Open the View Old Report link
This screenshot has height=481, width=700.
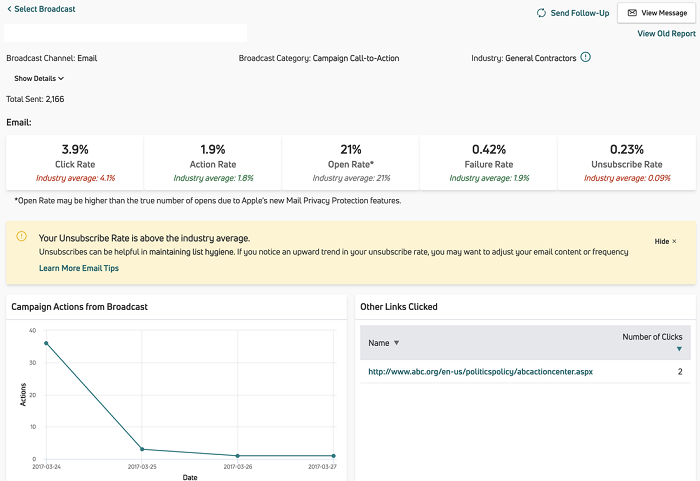tap(666, 33)
